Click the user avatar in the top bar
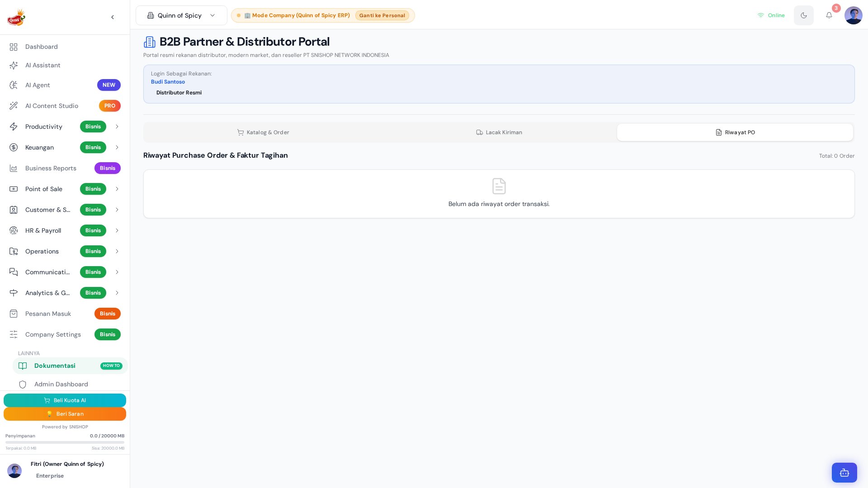Viewport: 868px width, 488px height. pos(854,15)
